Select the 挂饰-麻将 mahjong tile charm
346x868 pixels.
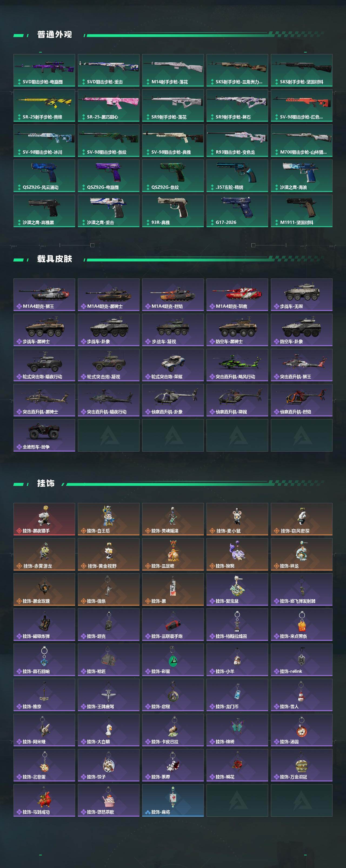[173, 800]
